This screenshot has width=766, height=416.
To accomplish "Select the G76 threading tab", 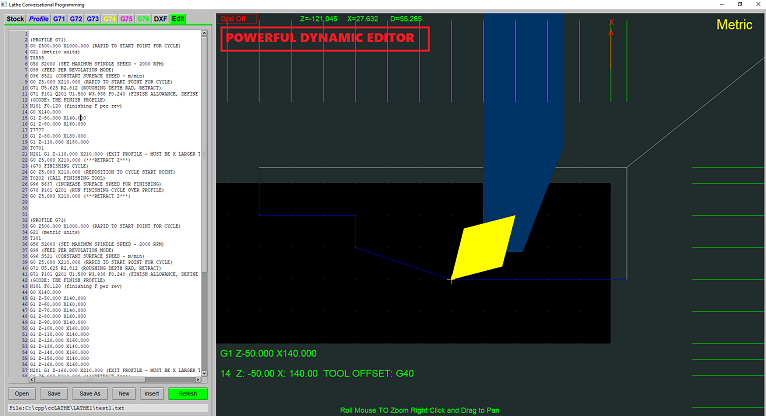I will coord(143,19).
